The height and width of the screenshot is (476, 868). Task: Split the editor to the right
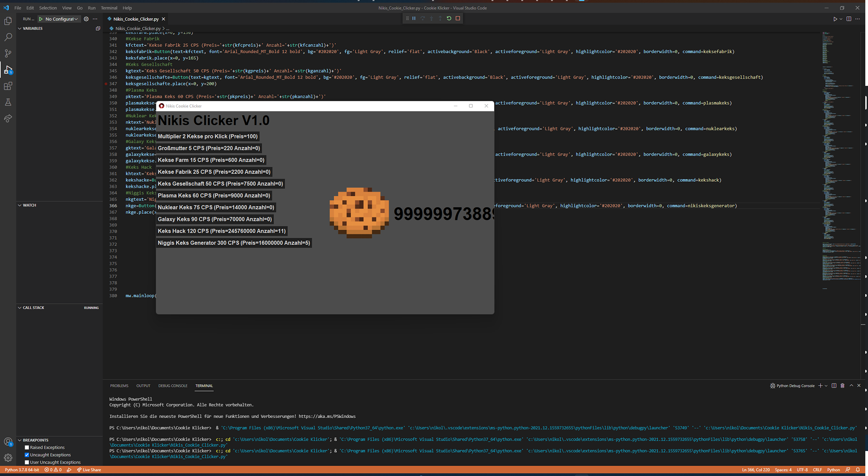[849, 19]
